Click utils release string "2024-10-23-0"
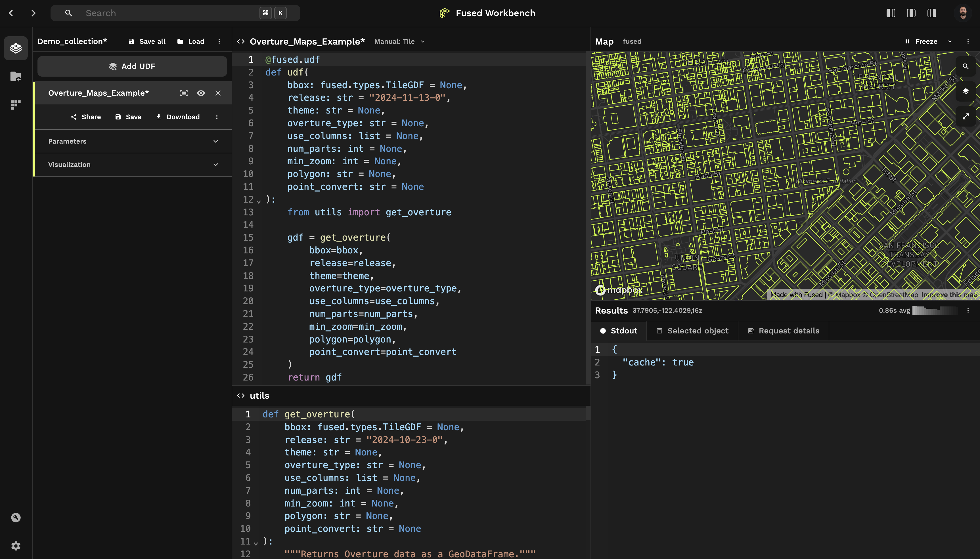 pyautogui.click(x=404, y=440)
